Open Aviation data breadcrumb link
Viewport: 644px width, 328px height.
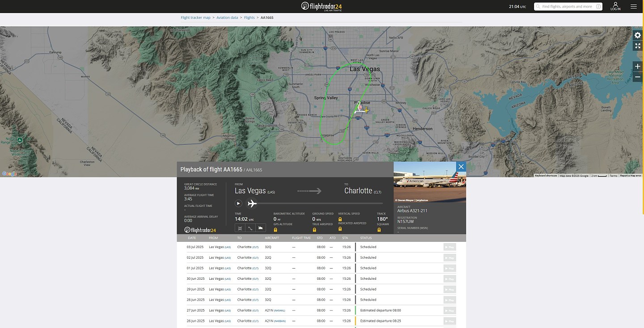click(x=227, y=18)
